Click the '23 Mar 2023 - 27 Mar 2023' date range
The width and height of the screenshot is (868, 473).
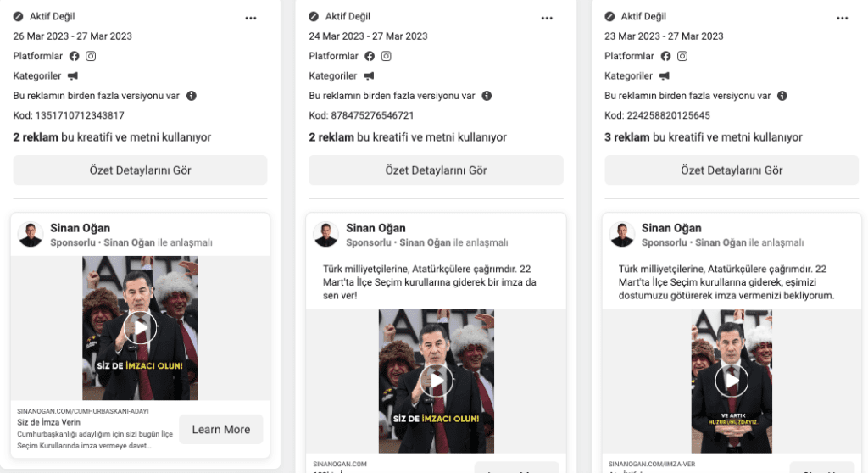click(664, 36)
